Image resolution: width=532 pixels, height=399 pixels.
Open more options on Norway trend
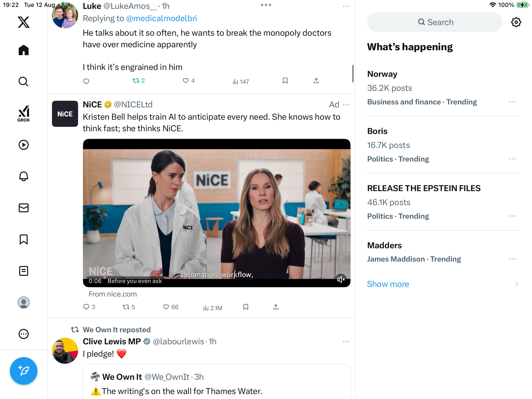point(512,102)
